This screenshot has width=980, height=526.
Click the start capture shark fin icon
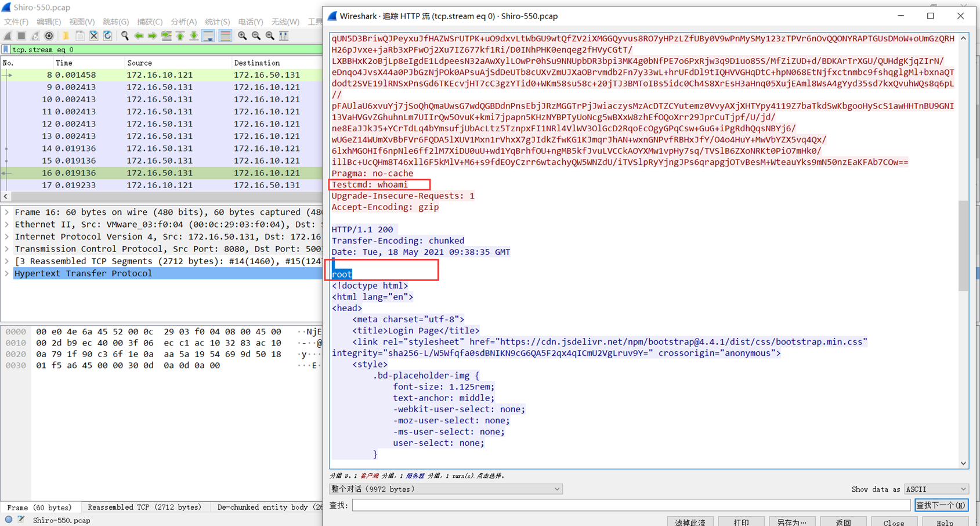[8, 36]
